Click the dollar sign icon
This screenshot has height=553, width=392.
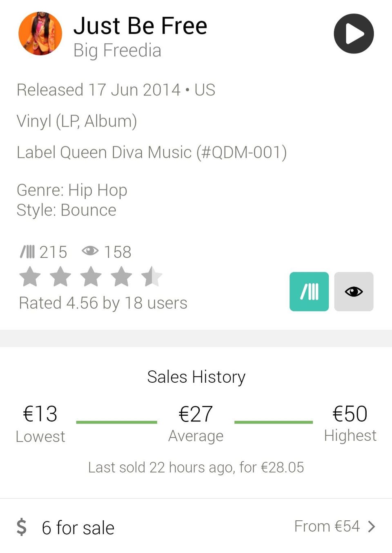(x=22, y=527)
